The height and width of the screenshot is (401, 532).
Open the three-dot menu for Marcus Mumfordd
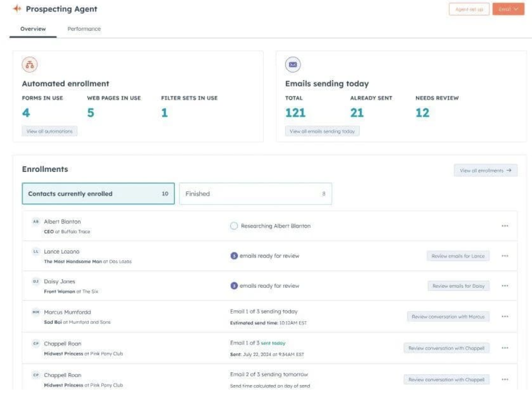[505, 316]
